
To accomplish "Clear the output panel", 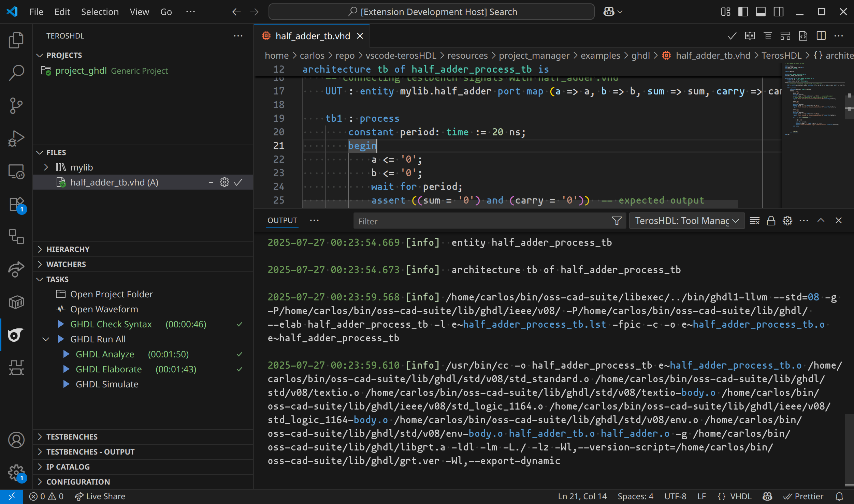I will pyautogui.click(x=754, y=221).
